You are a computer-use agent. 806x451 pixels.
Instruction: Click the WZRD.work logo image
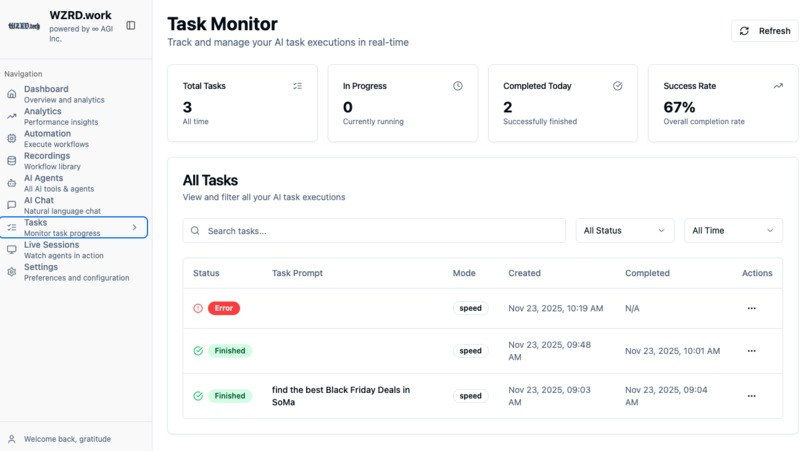[x=24, y=26]
